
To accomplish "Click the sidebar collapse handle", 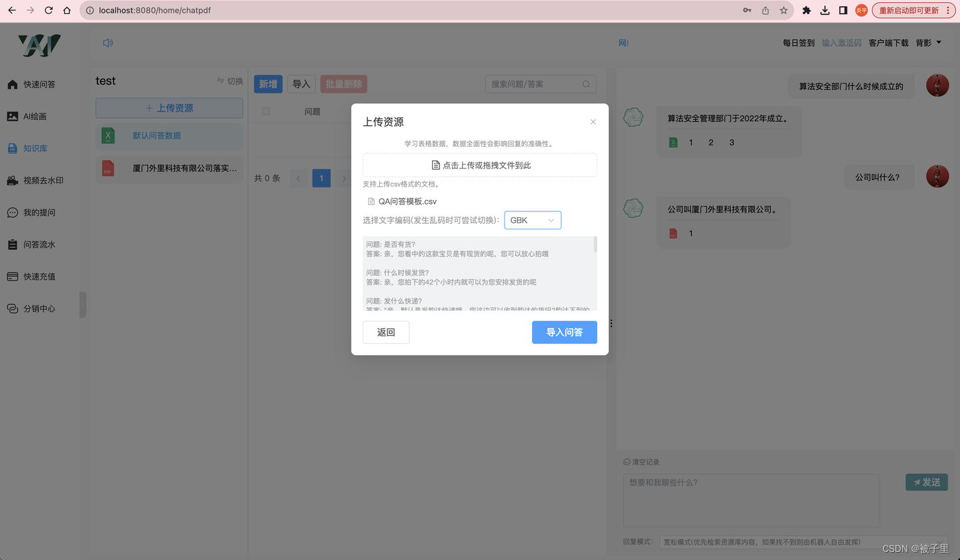I will pos(83,305).
